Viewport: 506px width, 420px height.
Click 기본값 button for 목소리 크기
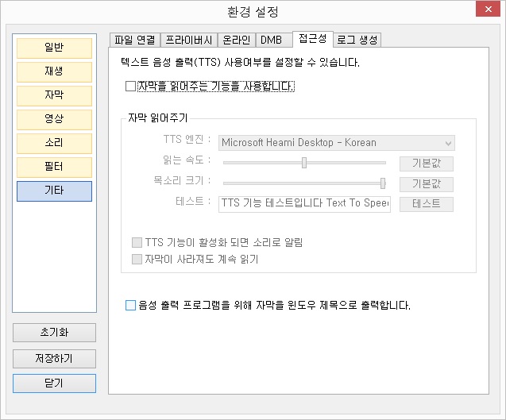427,184
